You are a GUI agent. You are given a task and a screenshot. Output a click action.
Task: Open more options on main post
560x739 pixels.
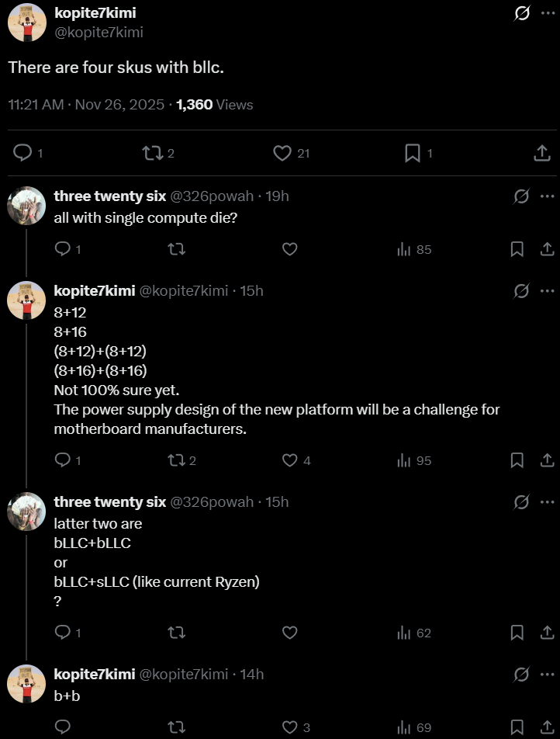(547, 13)
